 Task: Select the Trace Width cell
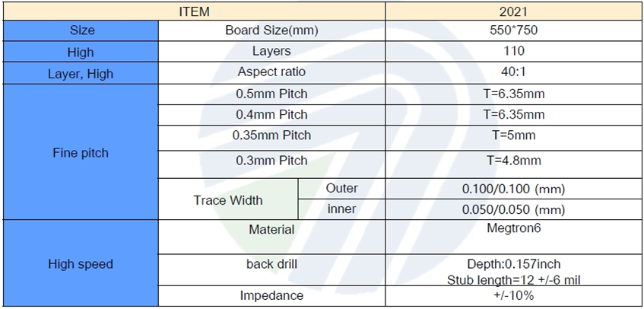click(228, 200)
